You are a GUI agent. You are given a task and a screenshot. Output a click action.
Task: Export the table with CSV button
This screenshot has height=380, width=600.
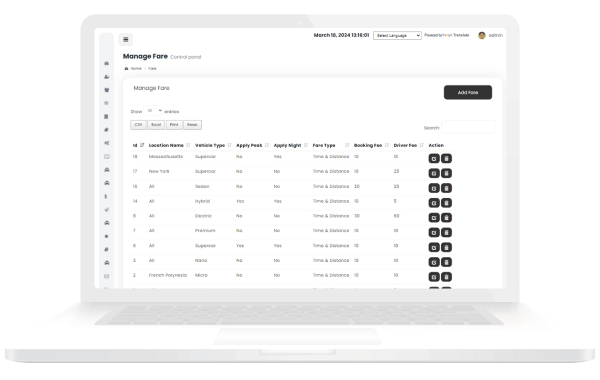139,125
